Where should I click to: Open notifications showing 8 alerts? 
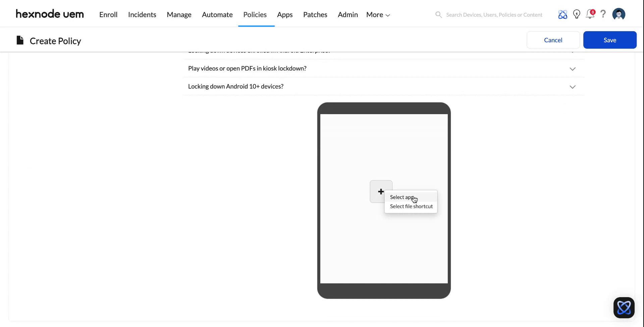pyautogui.click(x=590, y=14)
